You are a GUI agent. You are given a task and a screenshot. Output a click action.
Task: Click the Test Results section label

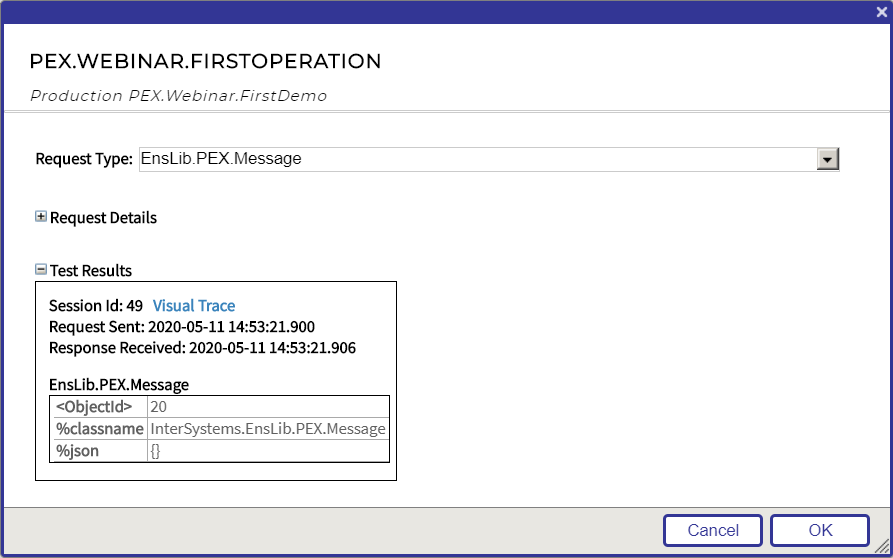tap(91, 271)
